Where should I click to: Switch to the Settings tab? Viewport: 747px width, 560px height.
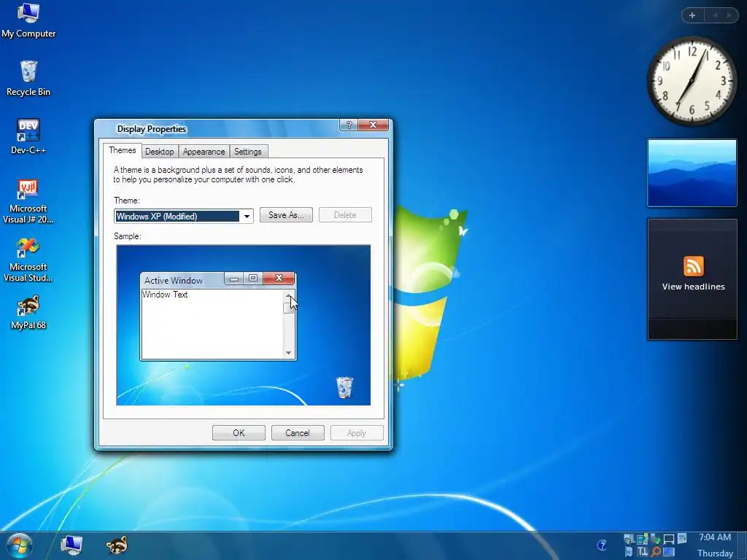click(x=248, y=152)
